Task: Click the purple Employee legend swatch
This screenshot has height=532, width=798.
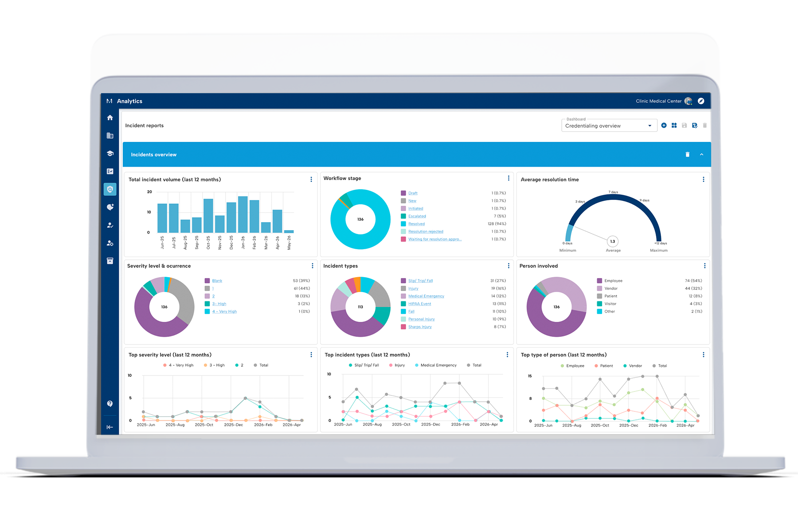Action: [599, 281]
